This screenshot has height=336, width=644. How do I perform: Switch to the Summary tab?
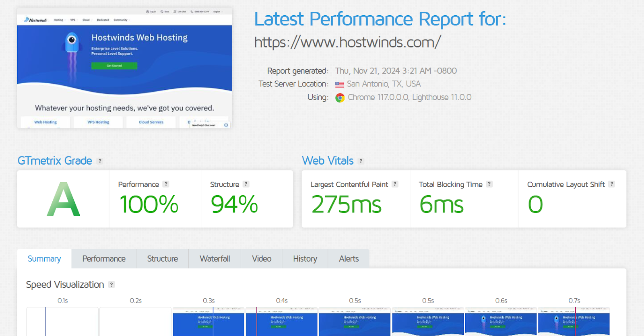44,259
